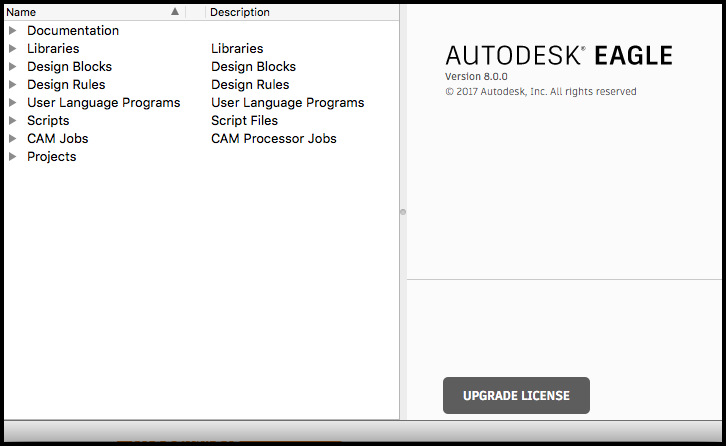The width and height of the screenshot is (726, 446).
Task: Click the sort arrow in Name header
Action: (175, 12)
